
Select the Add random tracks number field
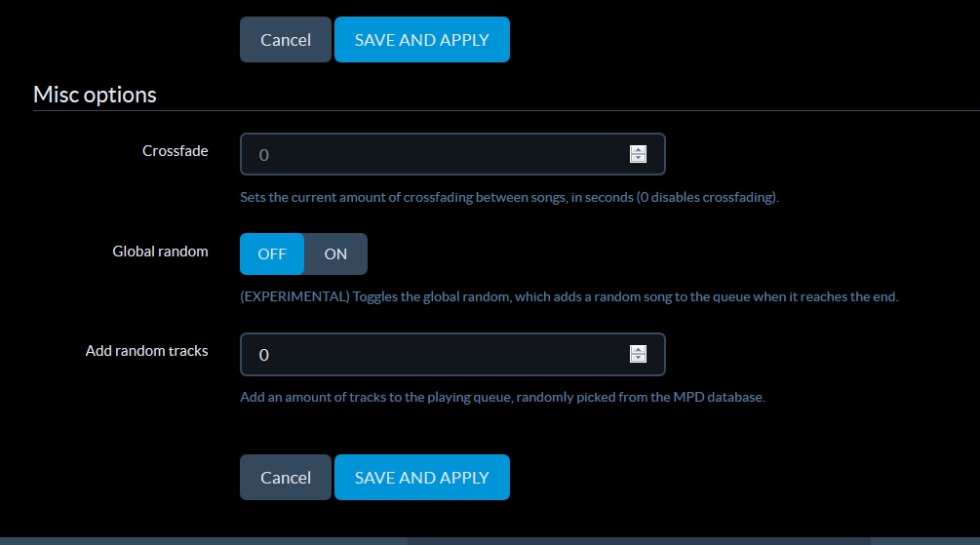(x=452, y=354)
